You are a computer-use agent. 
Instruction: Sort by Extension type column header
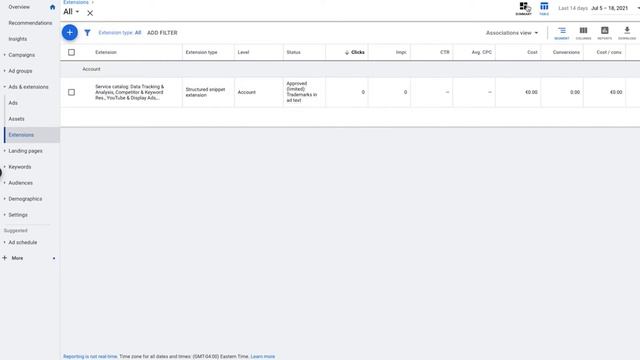pos(201,52)
